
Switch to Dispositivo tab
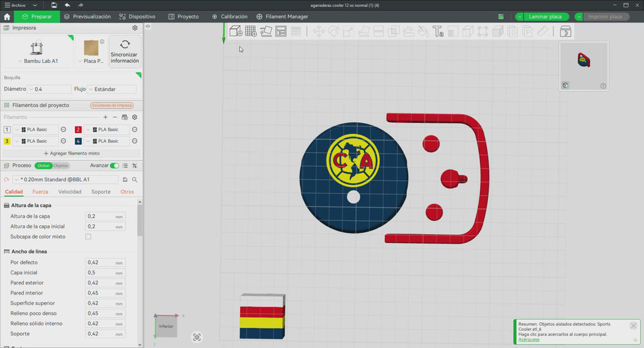tap(137, 17)
